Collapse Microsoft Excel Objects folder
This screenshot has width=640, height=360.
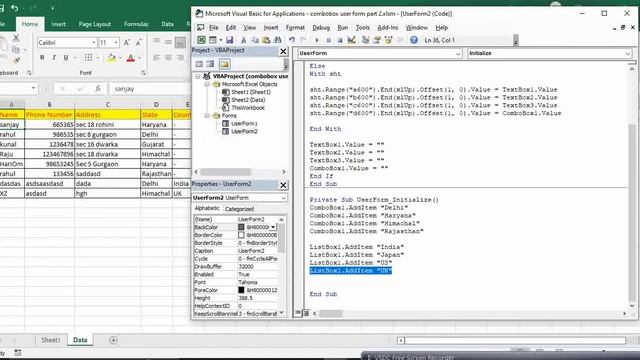coord(207,84)
